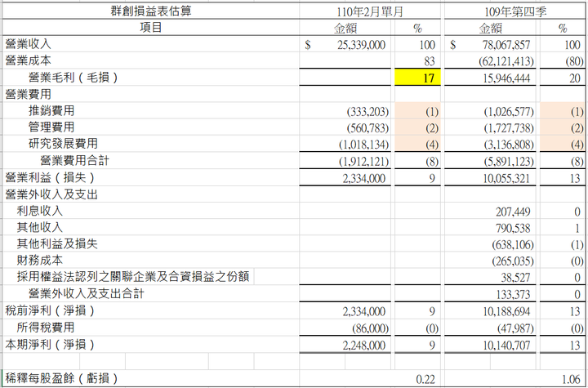
Task: Click pre-tax profit 10,188,694
Action: click(506, 311)
